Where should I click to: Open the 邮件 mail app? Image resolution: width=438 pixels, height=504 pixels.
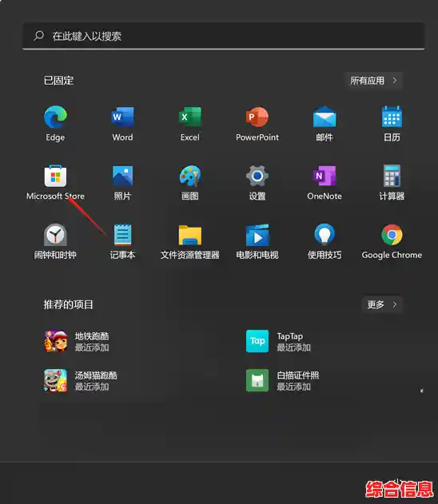click(325, 124)
